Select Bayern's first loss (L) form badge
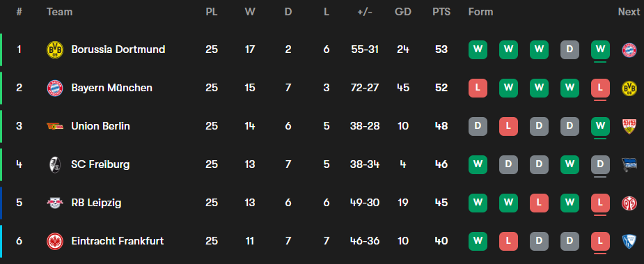Screen dimensions: 644x264 click(478, 88)
